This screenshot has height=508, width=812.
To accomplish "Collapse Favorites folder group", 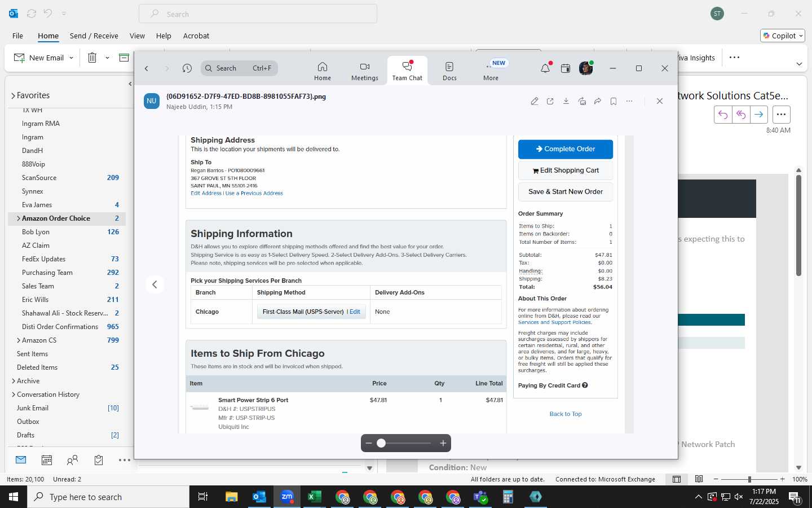I will pos(13,96).
